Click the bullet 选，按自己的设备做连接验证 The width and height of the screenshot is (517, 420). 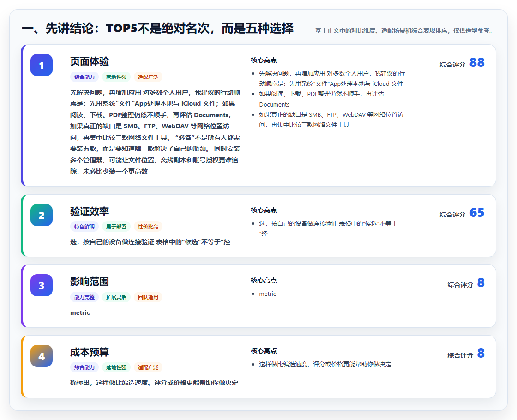tap(328, 228)
